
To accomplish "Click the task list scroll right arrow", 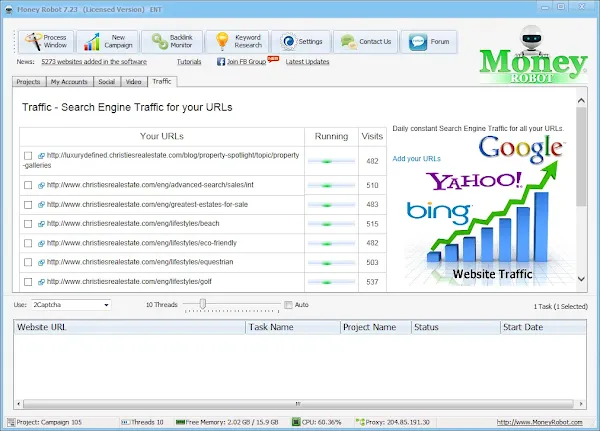I will pyautogui.click(x=581, y=404).
